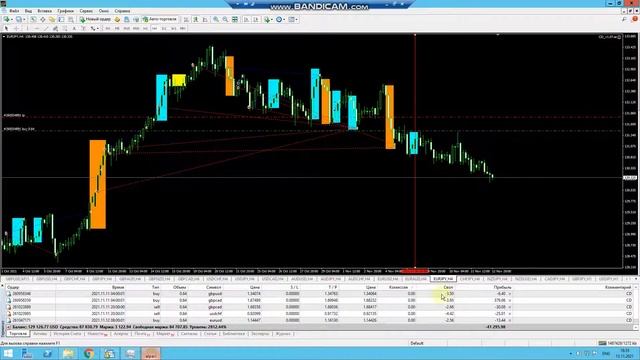The width and height of the screenshot is (640, 360).
Task: Toggle chart auto scroll
Action: coord(246,19)
